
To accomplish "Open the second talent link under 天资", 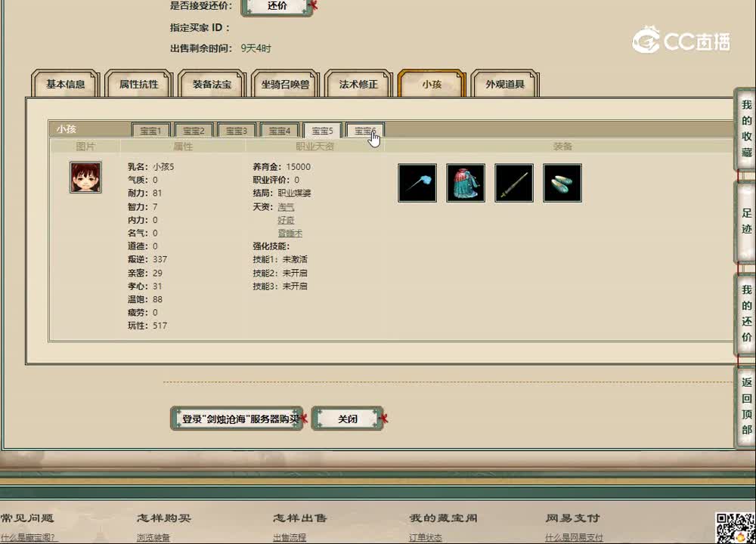I will pos(286,220).
